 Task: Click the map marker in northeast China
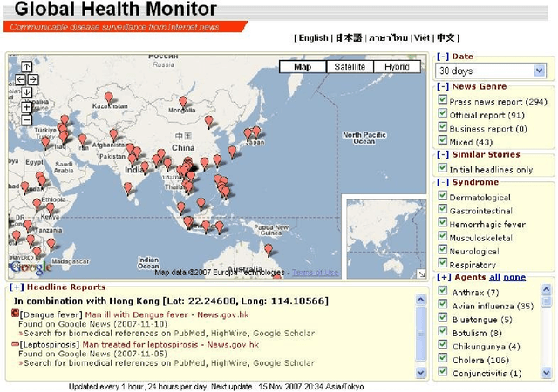coord(209,121)
